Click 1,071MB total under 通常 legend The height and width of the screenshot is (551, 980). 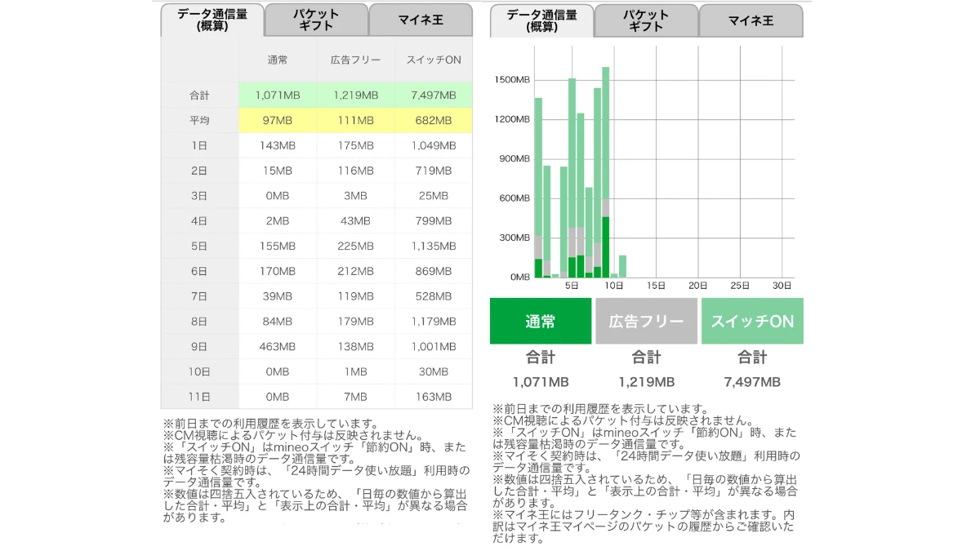[541, 382]
